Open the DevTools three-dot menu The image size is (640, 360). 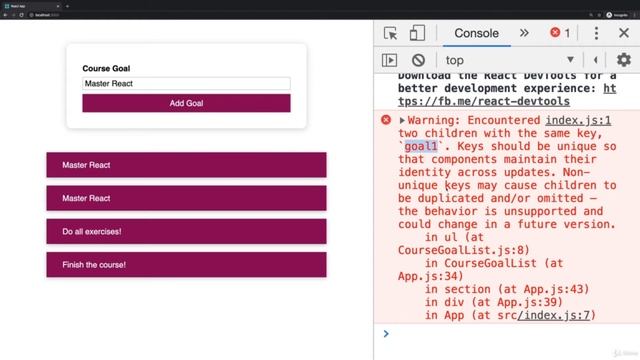point(596,33)
